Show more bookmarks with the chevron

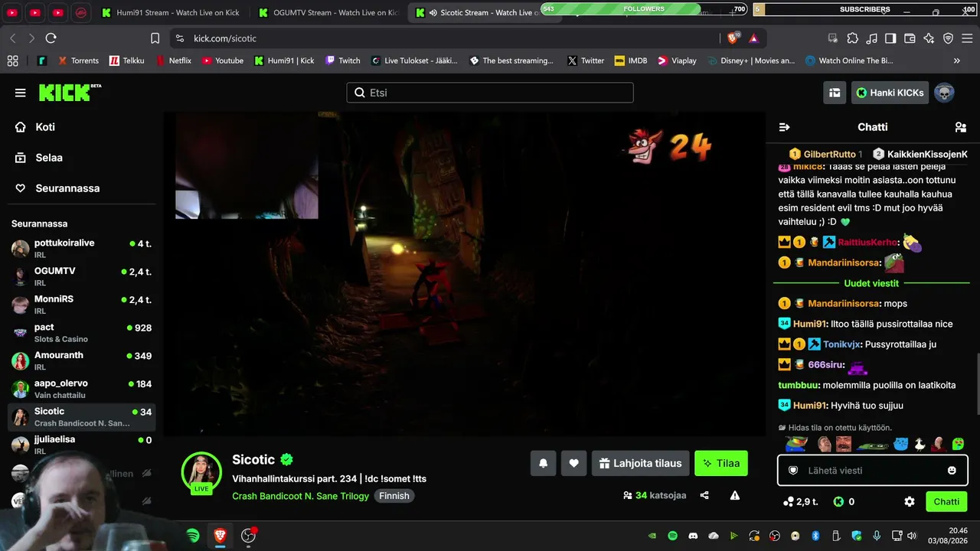(956, 60)
